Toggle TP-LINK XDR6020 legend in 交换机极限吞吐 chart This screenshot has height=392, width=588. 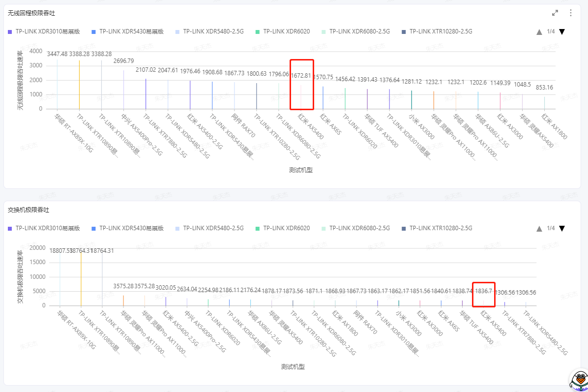point(283,228)
